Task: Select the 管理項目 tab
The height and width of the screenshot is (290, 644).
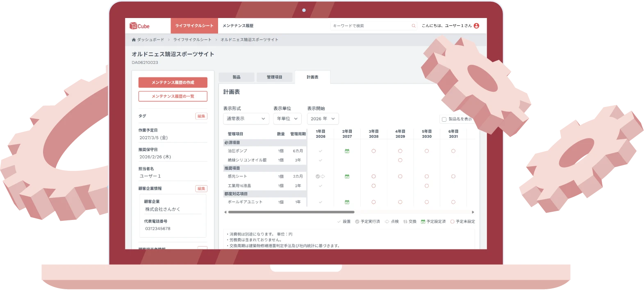Action: pos(274,77)
